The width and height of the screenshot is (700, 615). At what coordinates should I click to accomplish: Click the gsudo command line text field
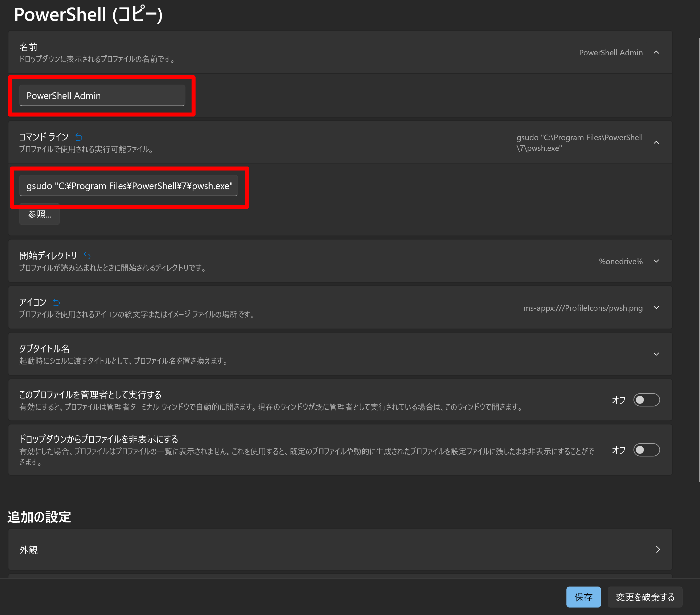click(x=129, y=186)
